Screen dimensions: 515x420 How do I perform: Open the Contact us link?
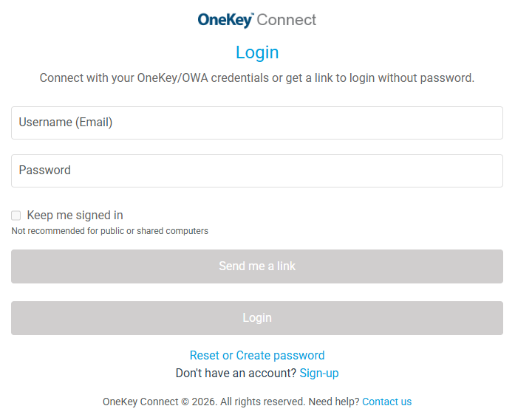[x=386, y=402]
